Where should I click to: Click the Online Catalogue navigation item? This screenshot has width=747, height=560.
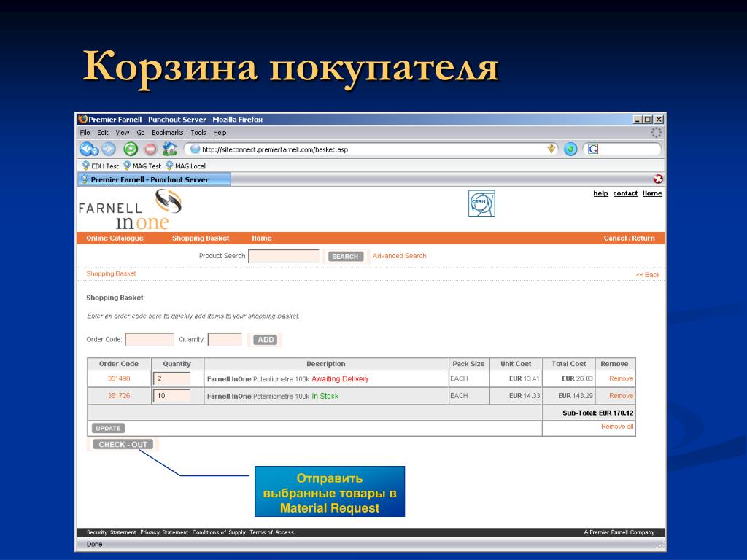(115, 238)
